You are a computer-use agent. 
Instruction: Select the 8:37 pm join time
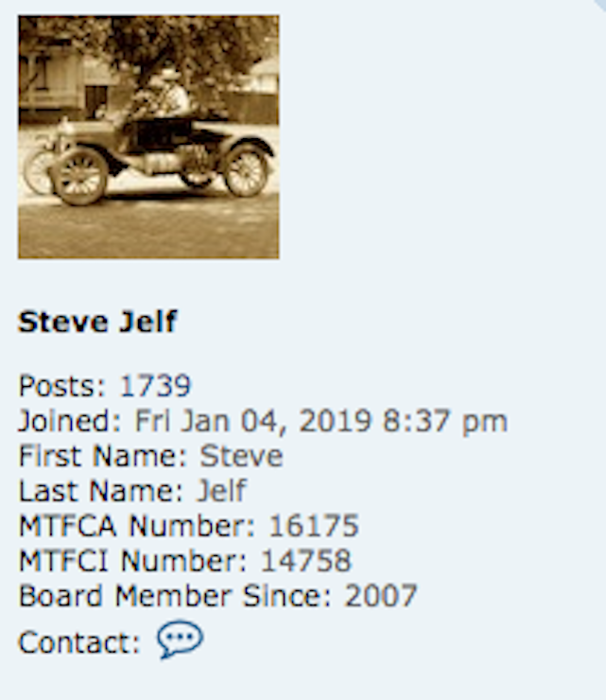point(445,421)
